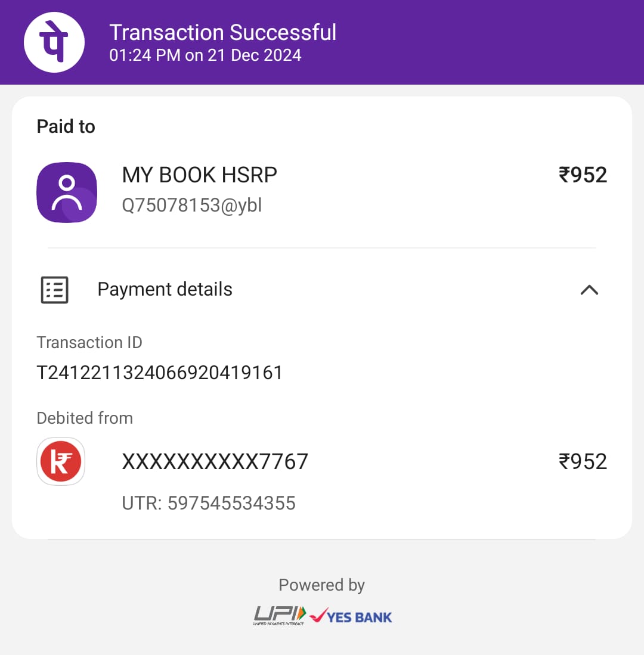Tap the YES BANK logo

coord(351,616)
